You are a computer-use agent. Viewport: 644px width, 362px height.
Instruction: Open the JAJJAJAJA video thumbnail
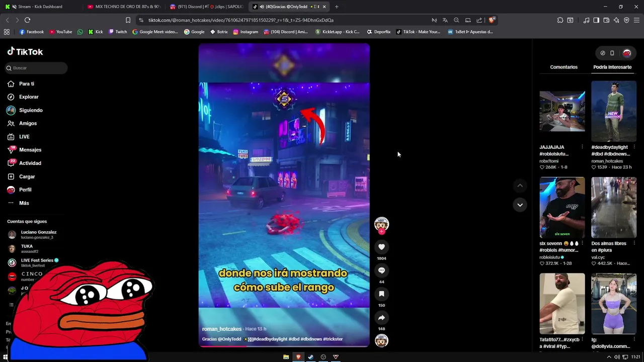click(x=562, y=111)
